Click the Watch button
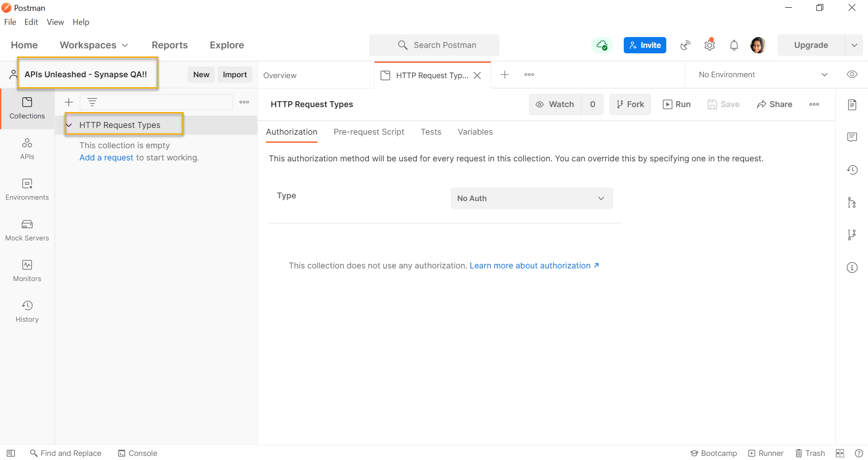Viewport: 868px width, 460px height. click(x=555, y=104)
